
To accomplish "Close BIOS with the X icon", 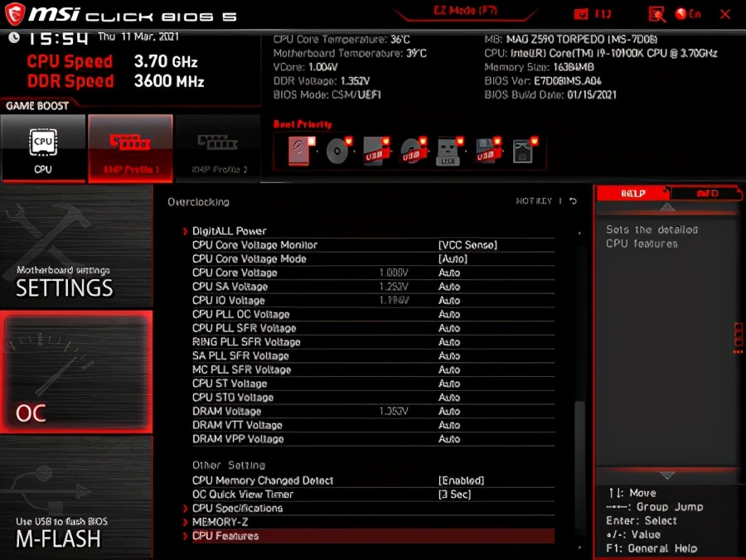I will [x=725, y=14].
